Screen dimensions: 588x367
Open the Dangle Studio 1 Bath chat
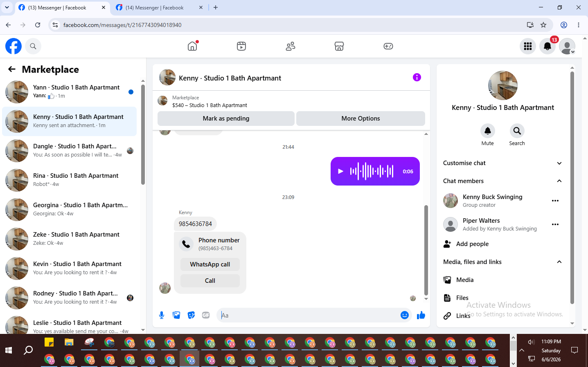70,151
